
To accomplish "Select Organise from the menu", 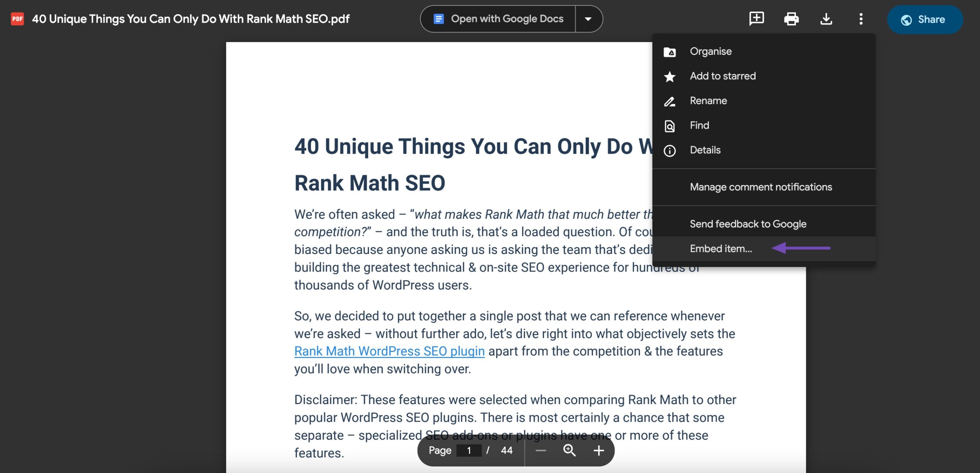I will (x=764, y=51).
